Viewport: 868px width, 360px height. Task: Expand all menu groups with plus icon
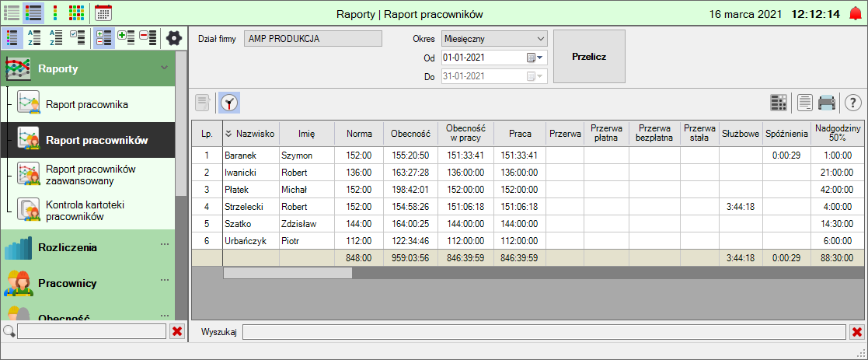(x=126, y=37)
